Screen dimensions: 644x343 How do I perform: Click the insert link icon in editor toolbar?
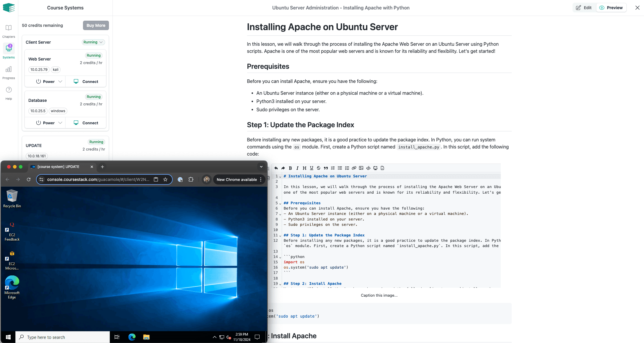point(354,168)
